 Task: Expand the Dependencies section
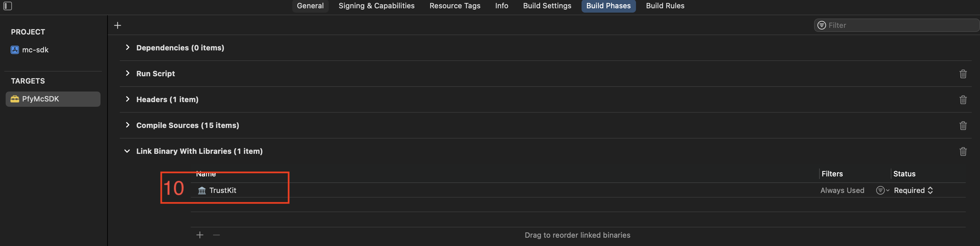[x=127, y=47]
